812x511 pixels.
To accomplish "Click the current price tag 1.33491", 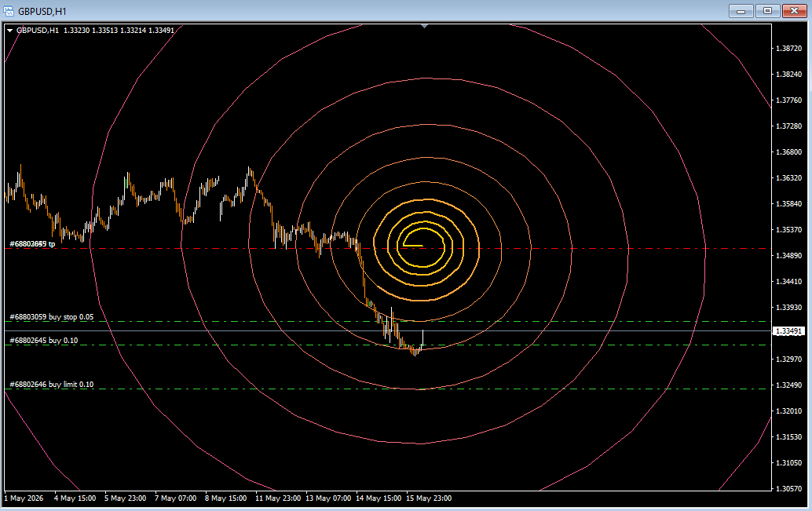I will click(788, 330).
